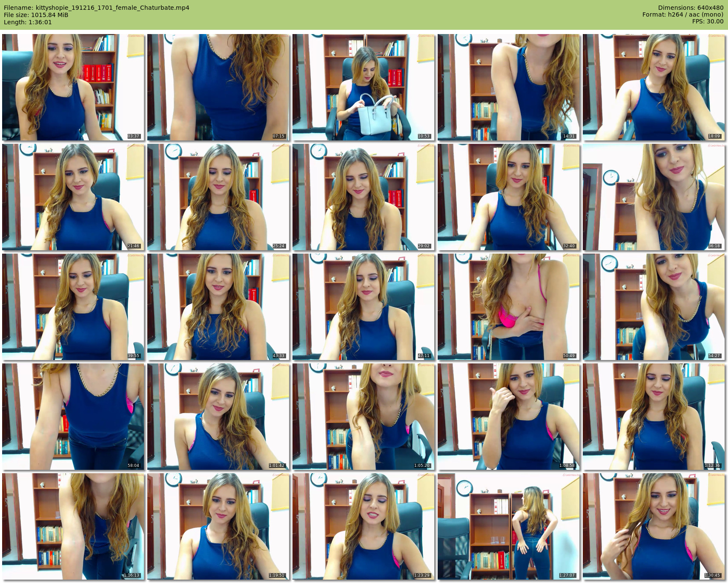The height and width of the screenshot is (583, 728).
Task: Pick the frame stamped 1:12:36
Action: click(653, 417)
